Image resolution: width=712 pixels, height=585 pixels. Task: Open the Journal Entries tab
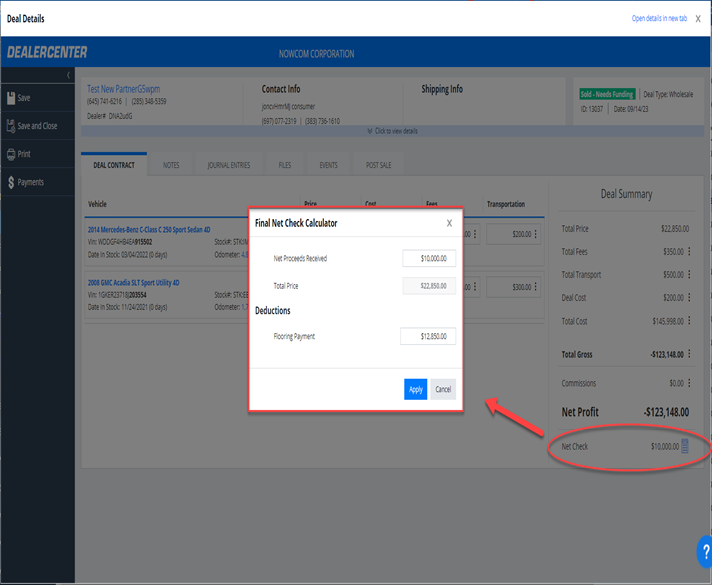(x=229, y=165)
